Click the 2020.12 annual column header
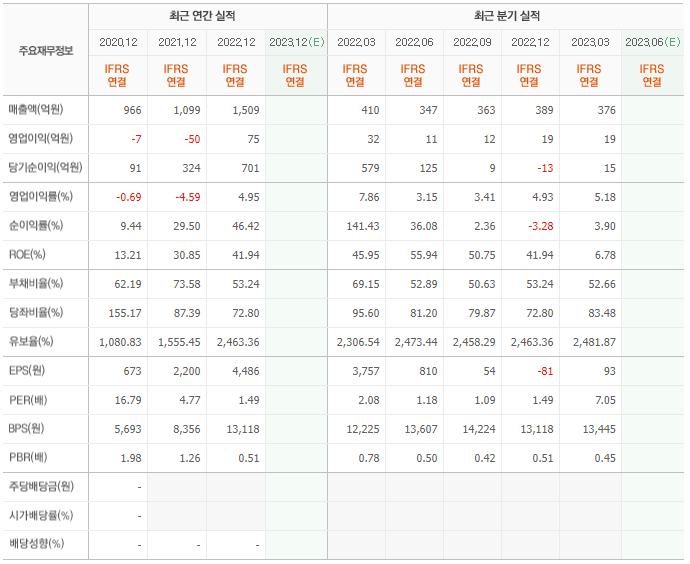 pyautogui.click(x=118, y=42)
